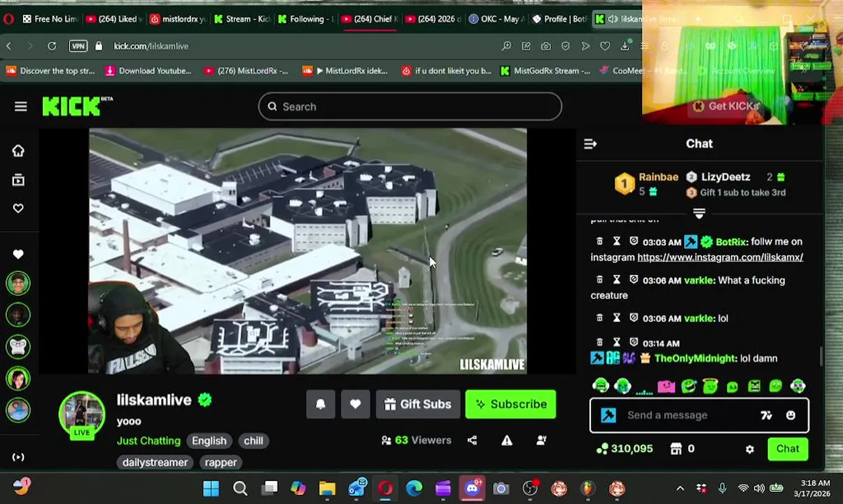Click the Kick search box
The height and width of the screenshot is (504, 843).
pos(410,106)
